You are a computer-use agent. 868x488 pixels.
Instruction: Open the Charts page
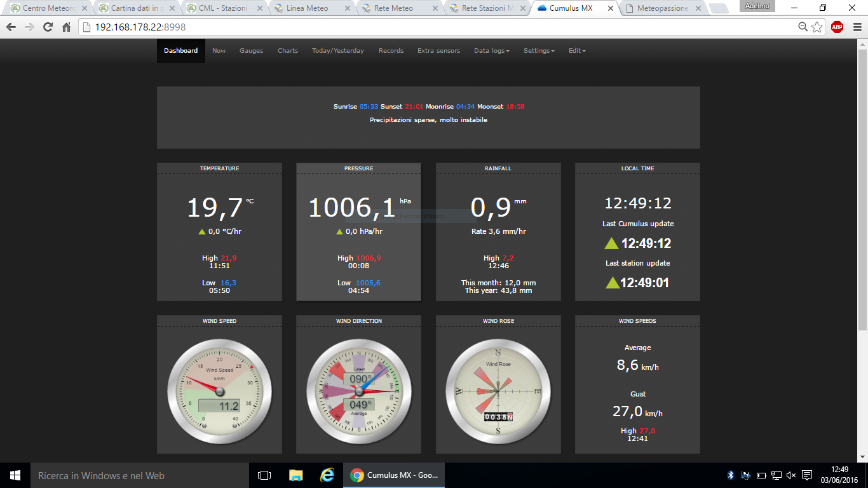tap(287, 51)
